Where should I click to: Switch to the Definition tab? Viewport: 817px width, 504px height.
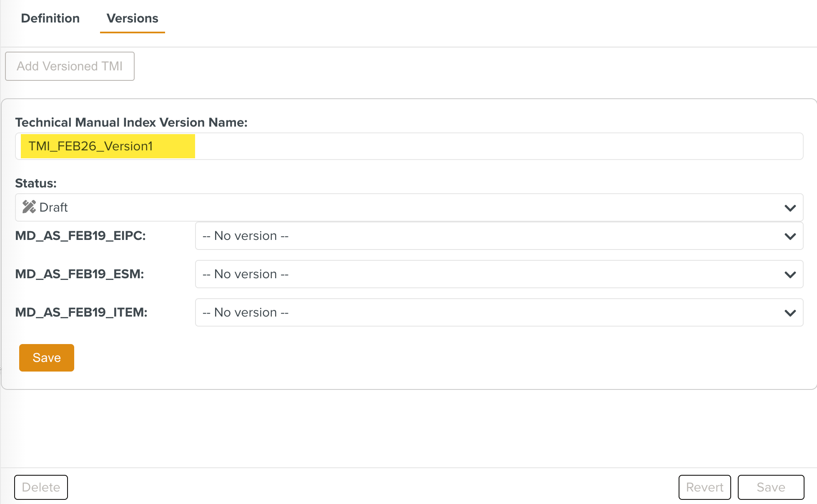pyautogui.click(x=50, y=18)
